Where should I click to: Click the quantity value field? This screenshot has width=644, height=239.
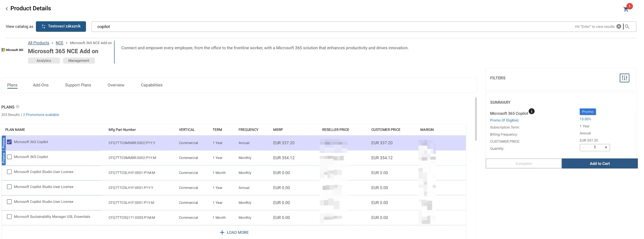(x=595, y=147)
